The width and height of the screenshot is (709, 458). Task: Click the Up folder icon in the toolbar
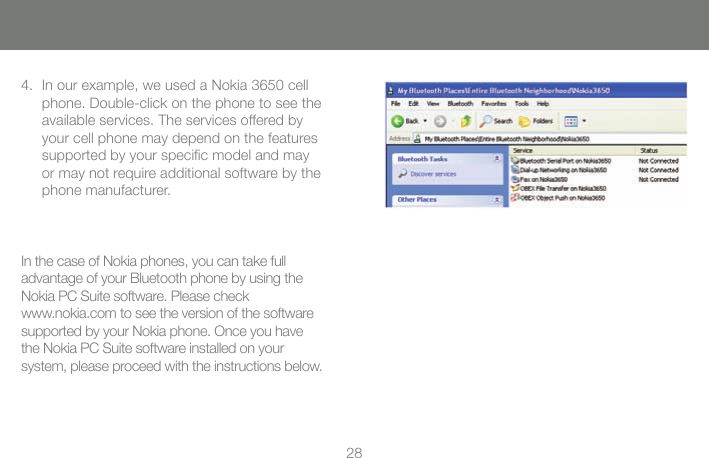point(466,121)
